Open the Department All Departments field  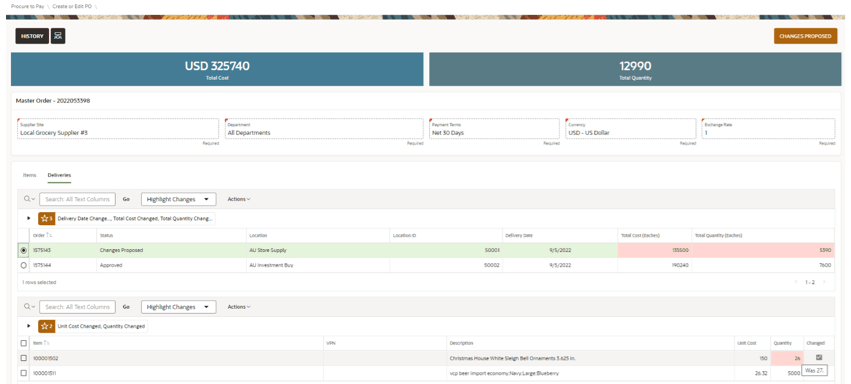pos(324,129)
